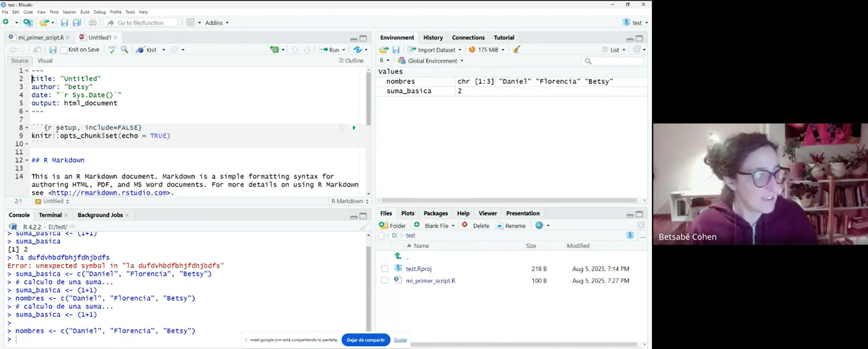Open the Addins dropdown menu
Screen dimensions: 868x349
pyautogui.click(x=217, y=23)
